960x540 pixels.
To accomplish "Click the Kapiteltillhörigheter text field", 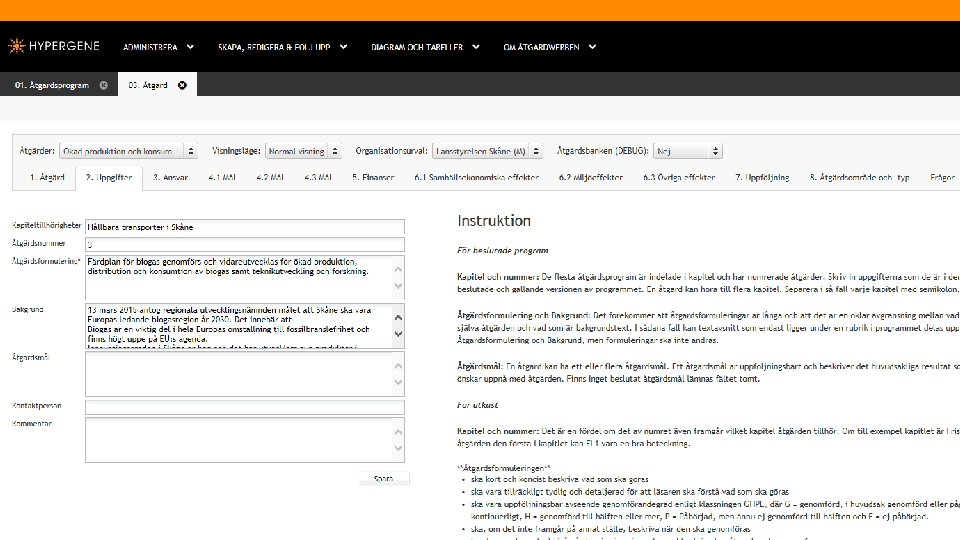I will click(245, 227).
